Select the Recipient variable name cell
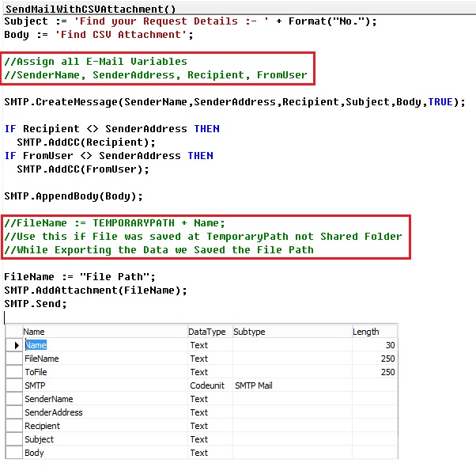476x467 pixels. (x=43, y=426)
